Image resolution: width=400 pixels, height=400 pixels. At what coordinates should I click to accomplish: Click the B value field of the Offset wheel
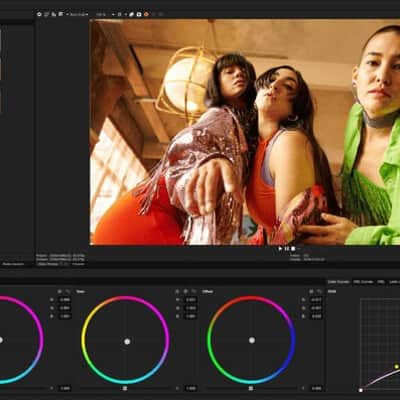point(316,316)
